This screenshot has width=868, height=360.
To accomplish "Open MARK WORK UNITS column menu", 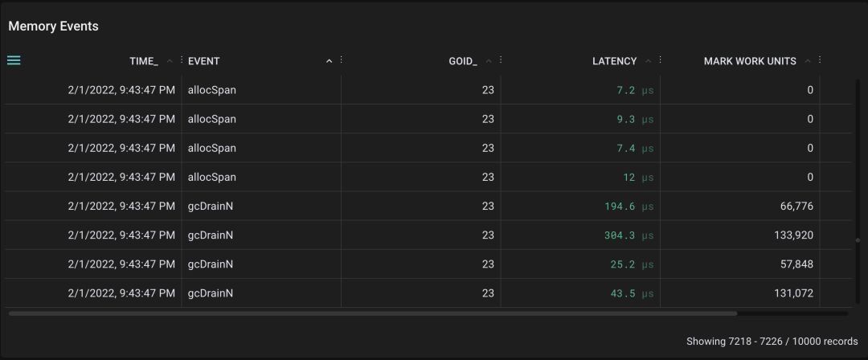I will coord(820,60).
